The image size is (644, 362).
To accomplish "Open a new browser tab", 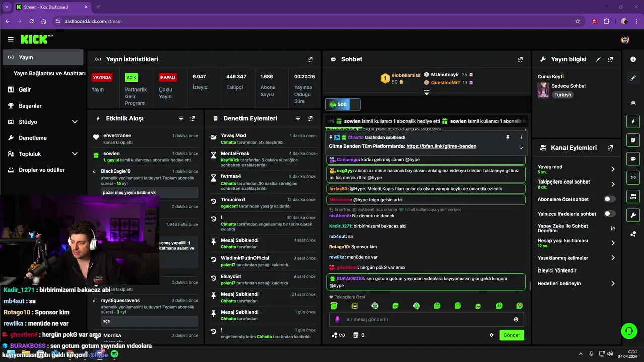I will (x=98, y=7).
